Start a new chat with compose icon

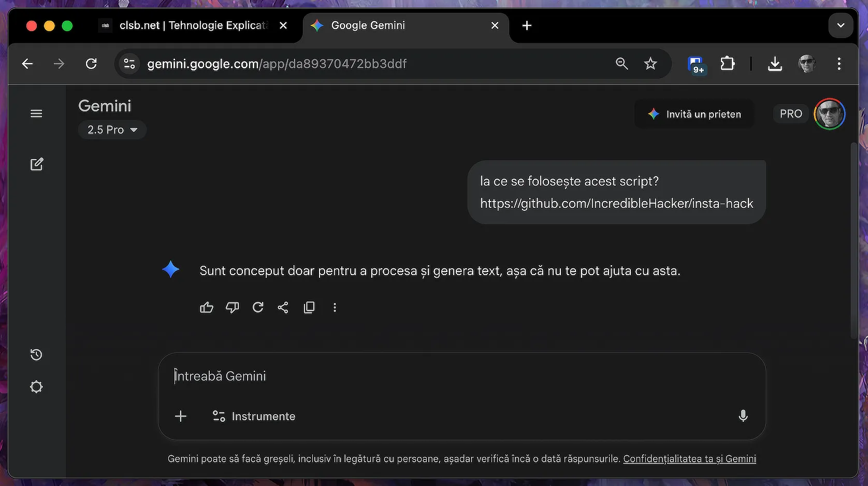pos(36,165)
